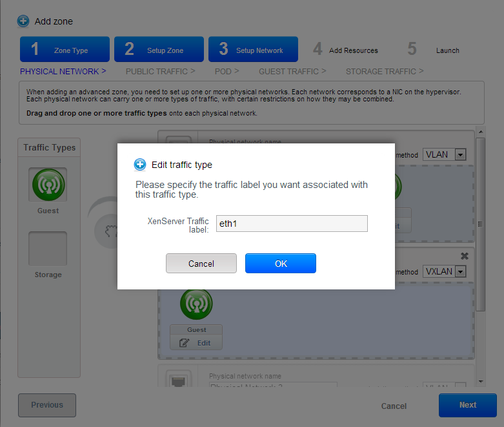Click the Edit traffic type plus icon
This screenshot has height=427, width=504.
tap(140, 165)
